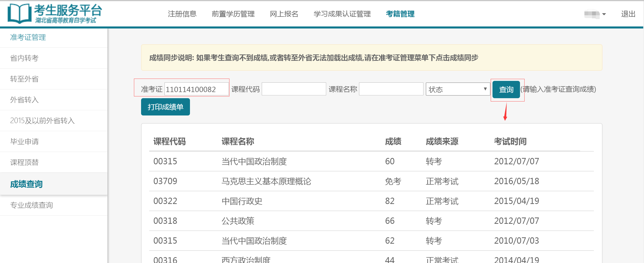644x263 pixels.
Task: Select 课程顶替 in the sidebar
Action: pos(25,162)
